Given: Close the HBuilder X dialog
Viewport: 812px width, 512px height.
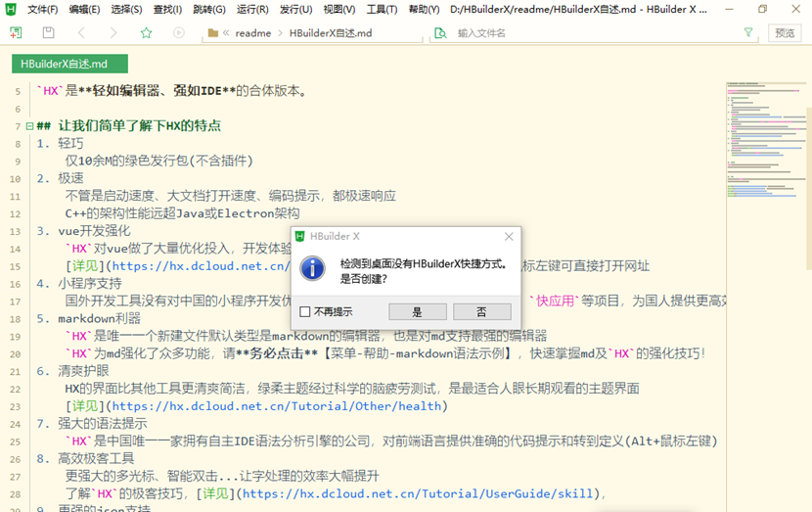Looking at the screenshot, I should [509, 236].
